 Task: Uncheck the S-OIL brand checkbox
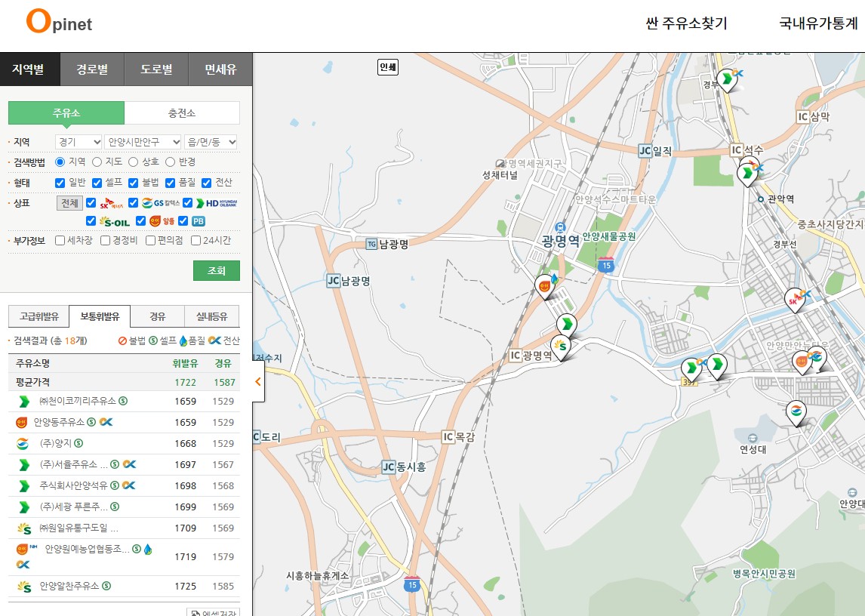pos(91,220)
